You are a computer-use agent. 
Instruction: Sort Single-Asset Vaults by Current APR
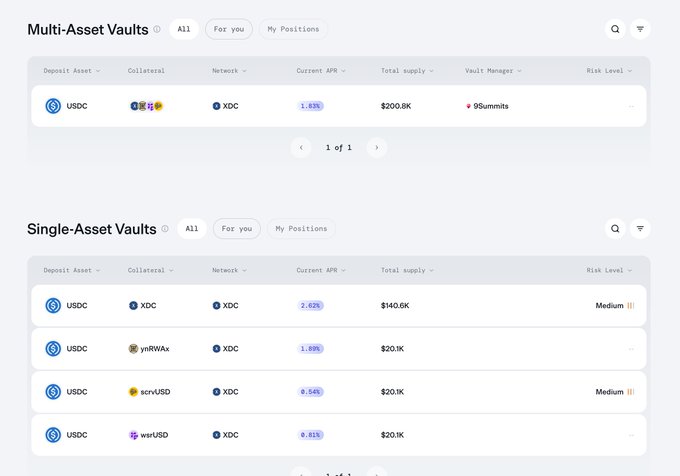pos(321,270)
